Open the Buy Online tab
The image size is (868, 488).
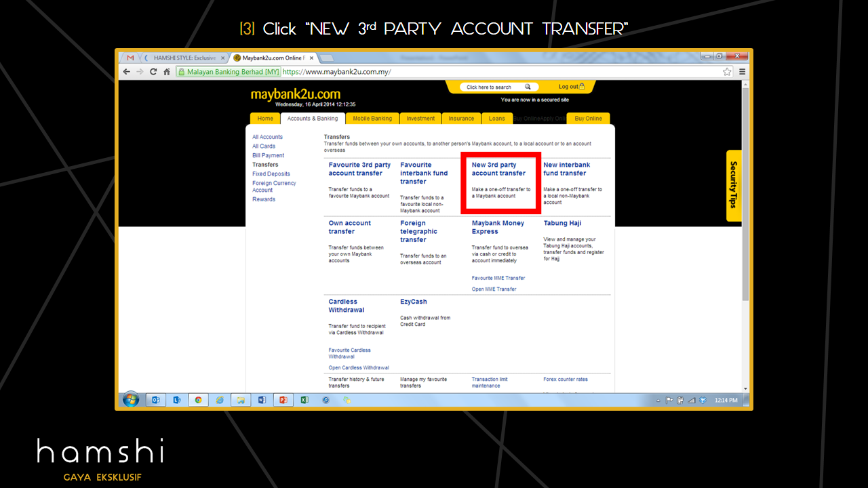[588, 119]
